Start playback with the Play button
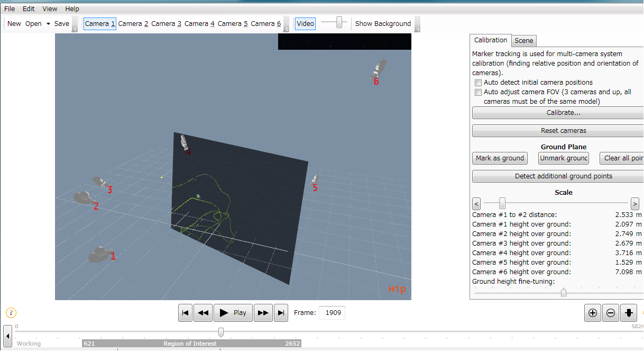This screenshot has height=352, width=644. (233, 313)
